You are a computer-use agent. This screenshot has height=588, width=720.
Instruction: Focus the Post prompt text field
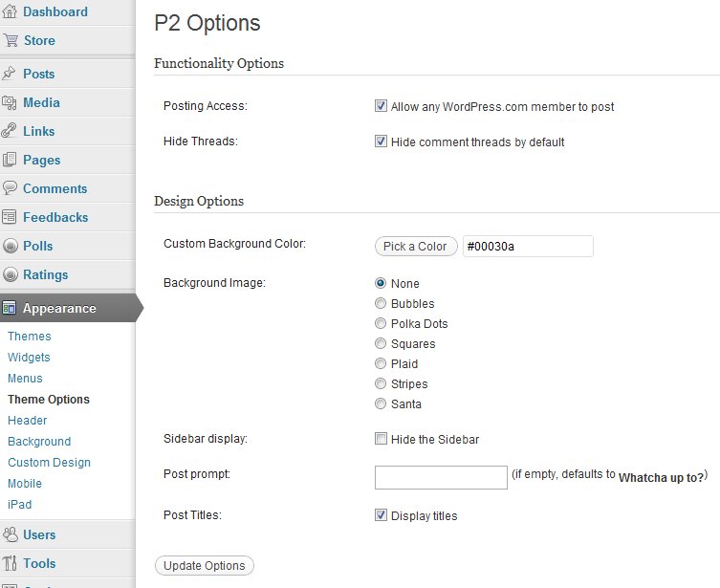441,477
